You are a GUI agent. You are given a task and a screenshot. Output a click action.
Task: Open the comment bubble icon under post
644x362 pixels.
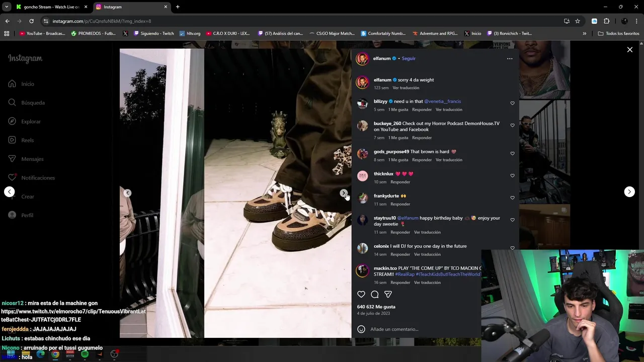[x=375, y=294]
